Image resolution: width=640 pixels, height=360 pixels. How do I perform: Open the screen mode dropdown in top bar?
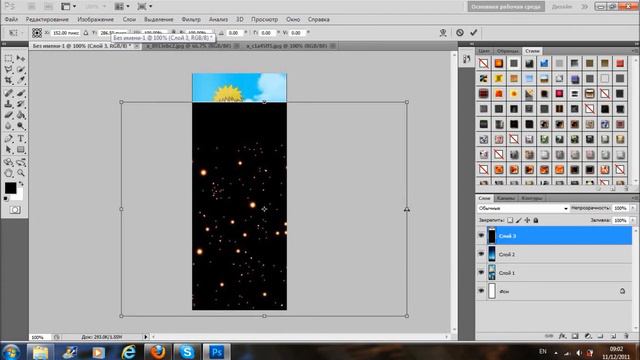(144, 7)
